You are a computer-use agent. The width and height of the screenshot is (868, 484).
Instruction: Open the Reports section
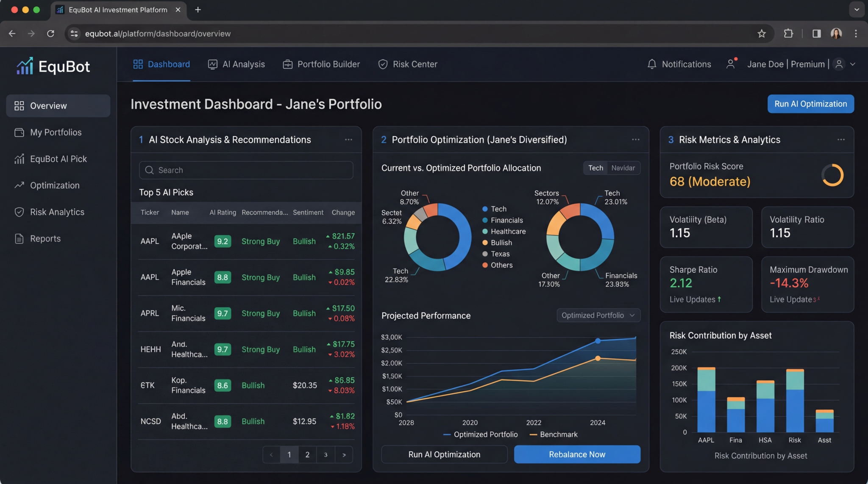[x=45, y=238]
